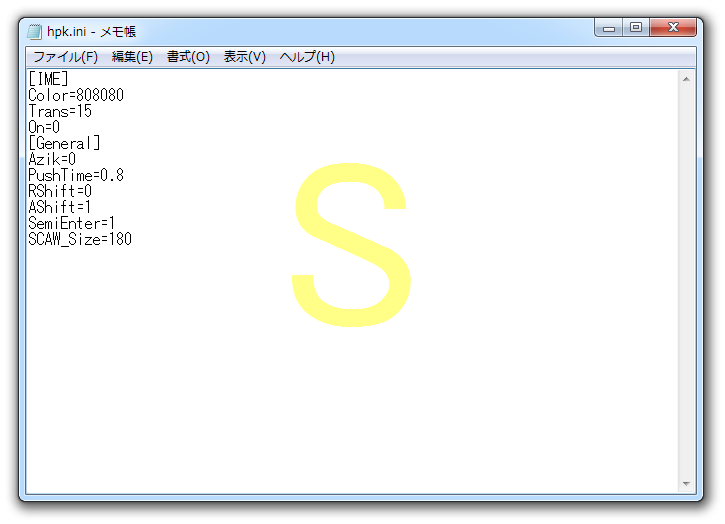Screen dimensions: 725x524
Task: Maximize the hpk.ini Notepad window
Action: (636, 28)
